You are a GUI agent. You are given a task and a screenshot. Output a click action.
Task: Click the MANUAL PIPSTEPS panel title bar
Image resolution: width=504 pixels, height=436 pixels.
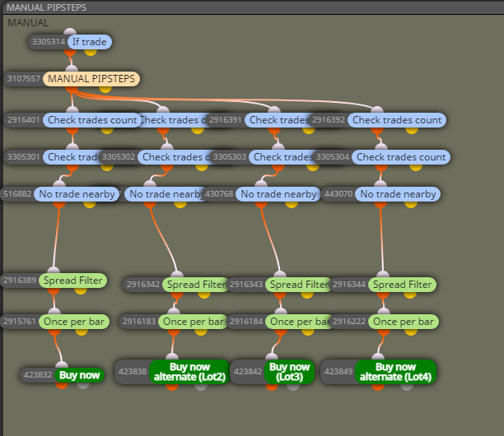254,7
